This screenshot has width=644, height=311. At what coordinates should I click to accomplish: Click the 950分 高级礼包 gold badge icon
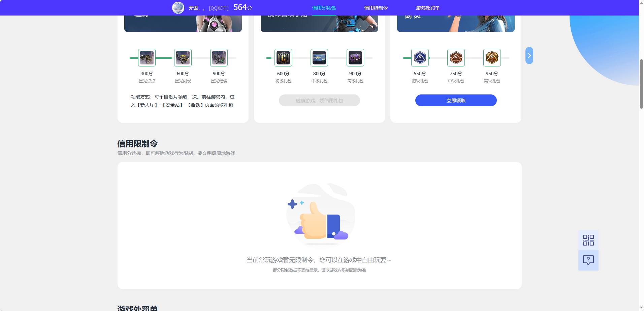tap(492, 58)
